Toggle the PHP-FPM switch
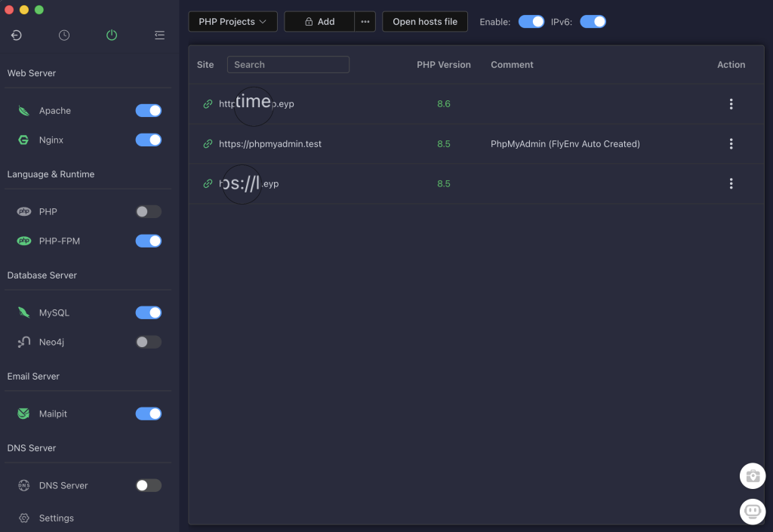773x532 pixels. click(149, 241)
